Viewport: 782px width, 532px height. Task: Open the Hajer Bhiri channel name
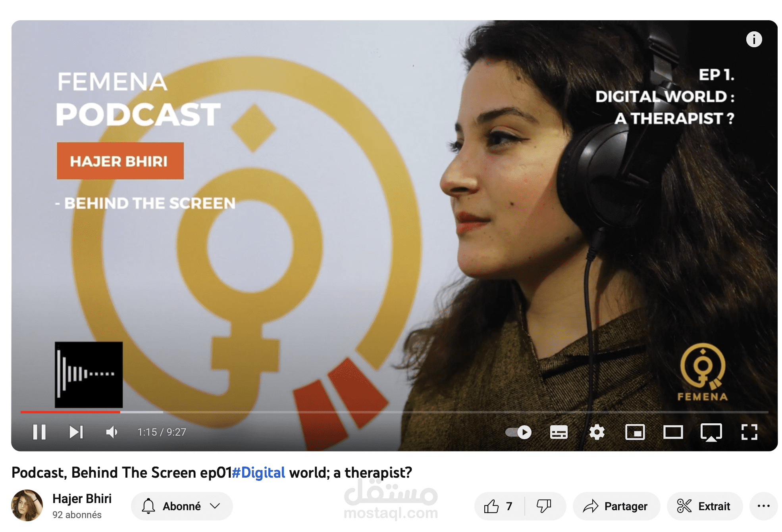click(x=82, y=499)
